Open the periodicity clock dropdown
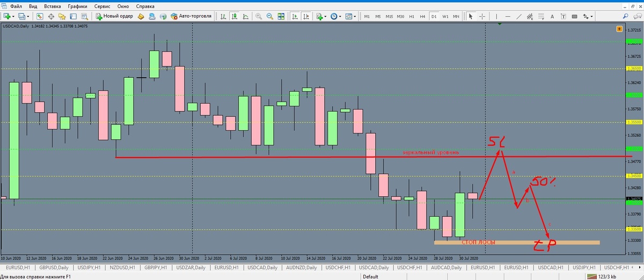Viewport: 644px width, 280px height. (334, 16)
